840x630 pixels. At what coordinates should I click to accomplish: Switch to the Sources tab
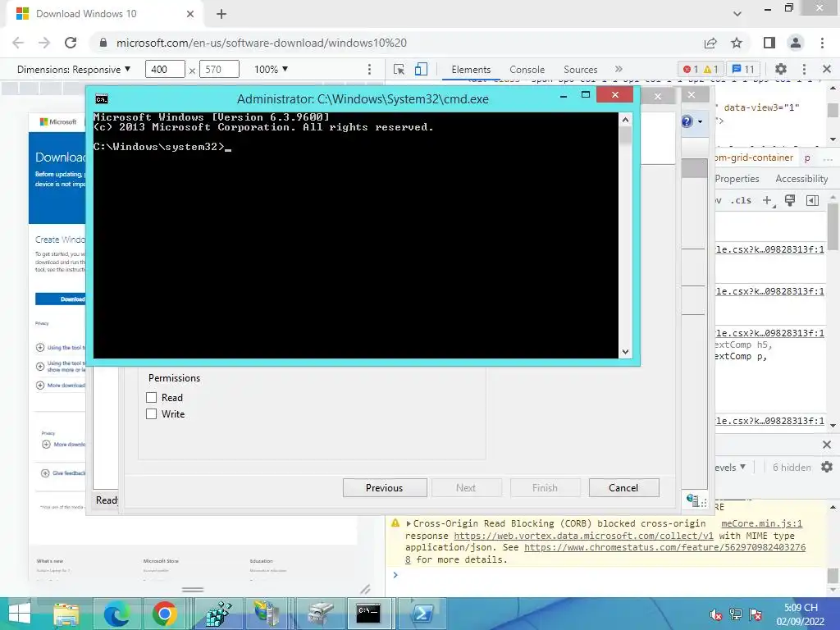point(580,70)
